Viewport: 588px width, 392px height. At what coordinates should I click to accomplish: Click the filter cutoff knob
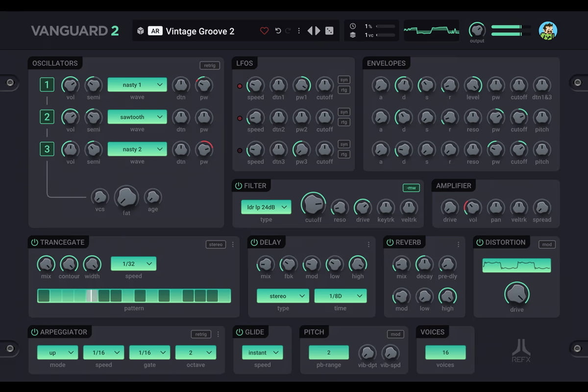tap(313, 204)
